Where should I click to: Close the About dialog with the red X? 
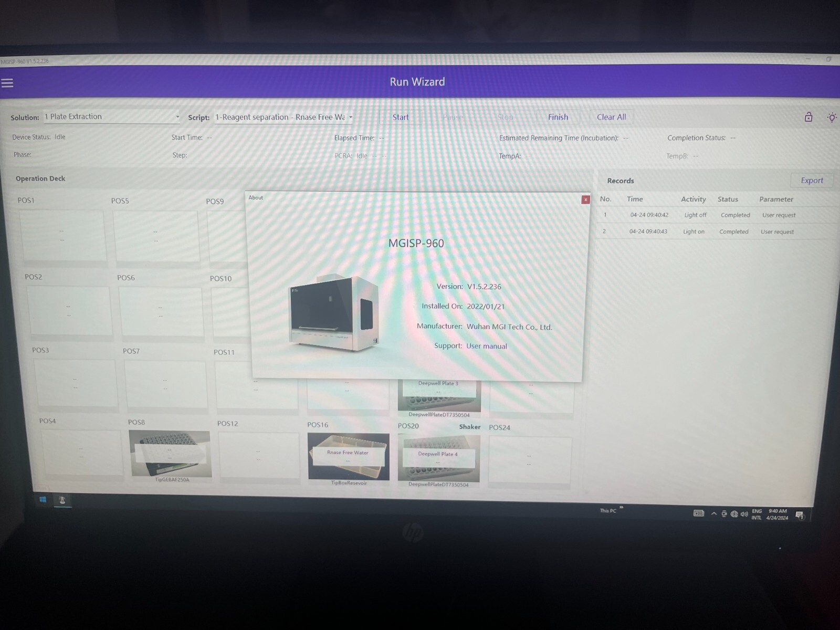(585, 199)
